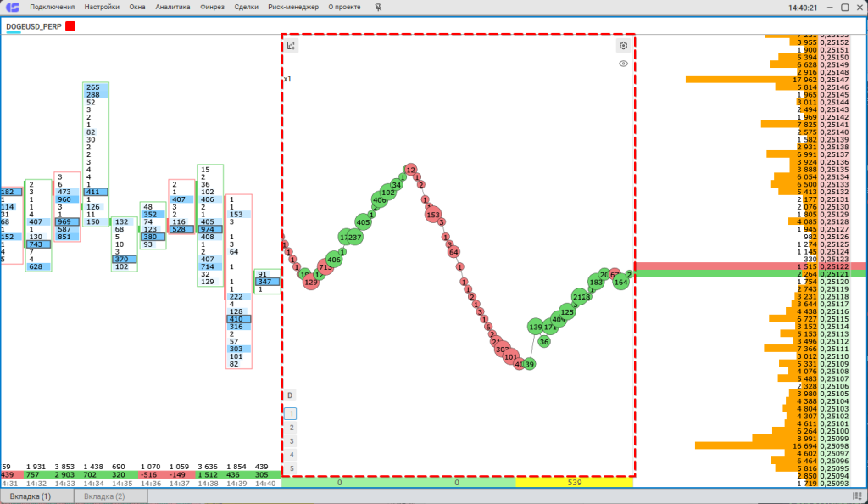Click the green 164 trade bubble

pyautogui.click(x=621, y=282)
